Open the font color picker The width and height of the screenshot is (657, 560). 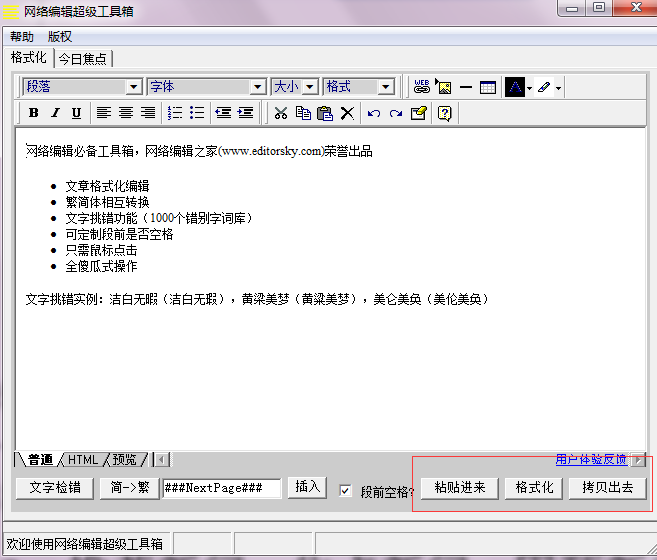pos(514,87)
